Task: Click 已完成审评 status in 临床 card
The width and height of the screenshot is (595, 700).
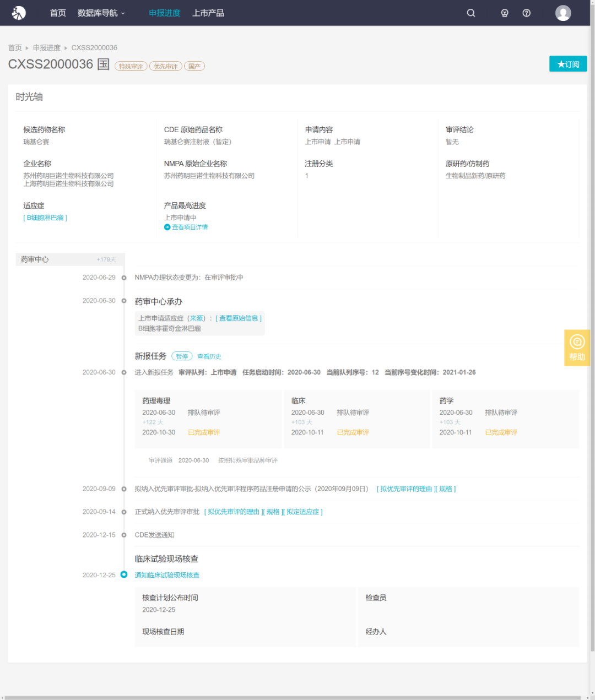Action: pos(353,432)
